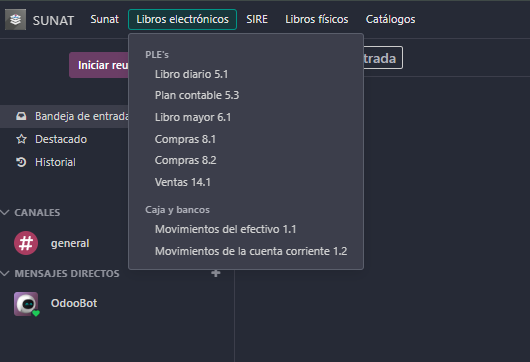Open the Catálogos menu

(390, 20)
